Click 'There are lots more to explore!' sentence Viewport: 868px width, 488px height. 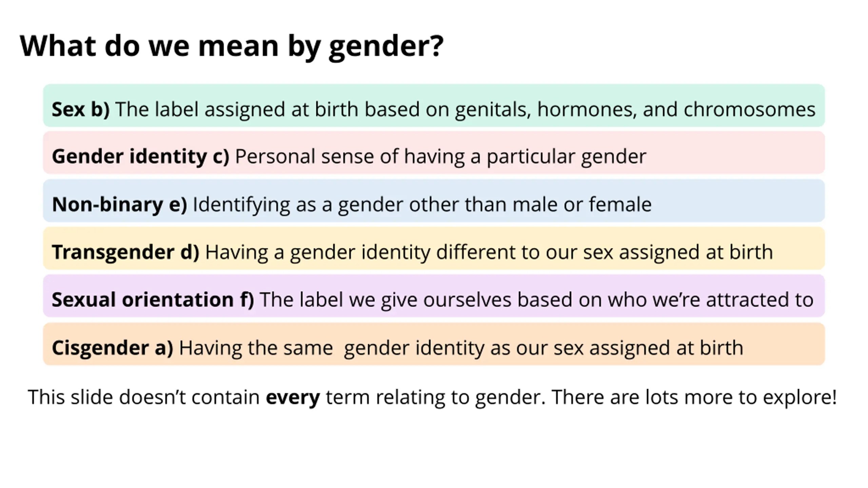[x=694, y=397]
